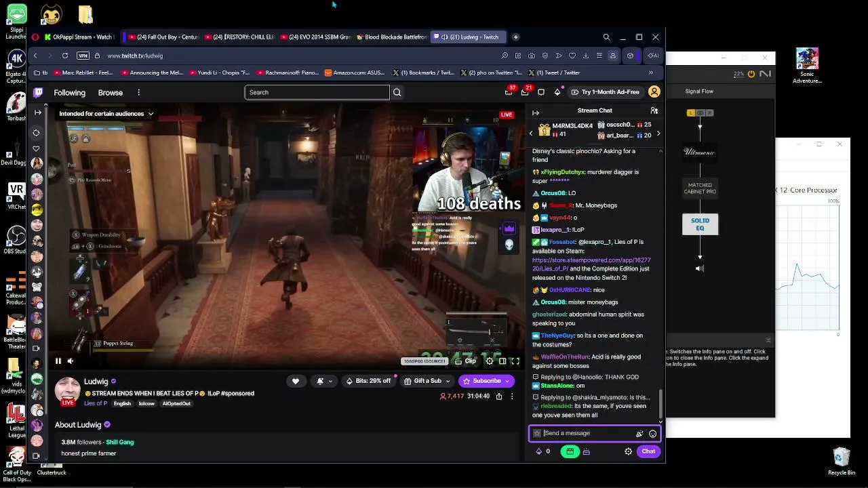Open the notification bell dropdown for Ludwig
The width and height of the screenshot is (868, 488).
coord(323,382)
